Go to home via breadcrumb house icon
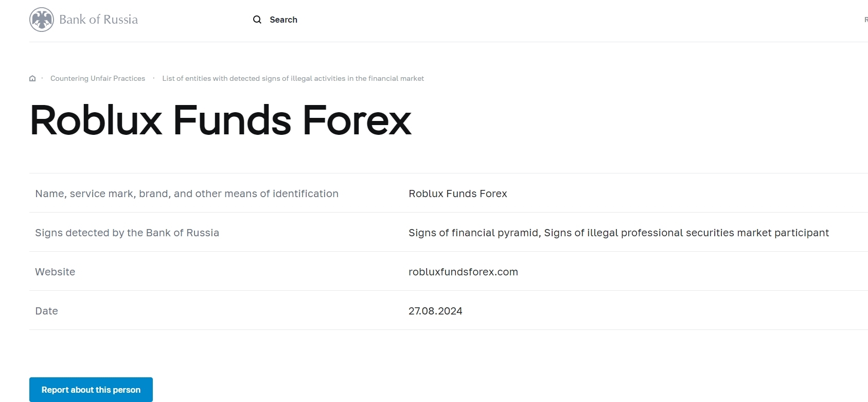The image size is (868, 402). click(x=32, y=78)
